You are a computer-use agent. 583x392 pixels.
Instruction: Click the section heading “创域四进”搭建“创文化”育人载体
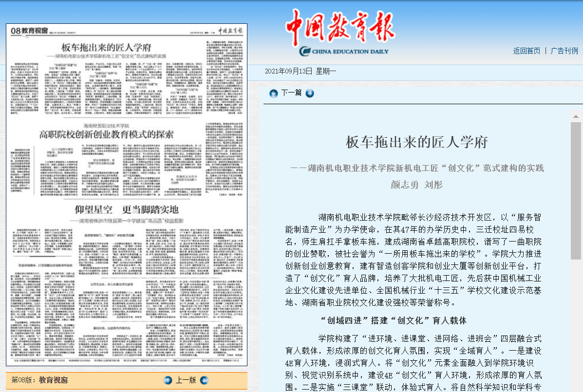pos(393,320)
